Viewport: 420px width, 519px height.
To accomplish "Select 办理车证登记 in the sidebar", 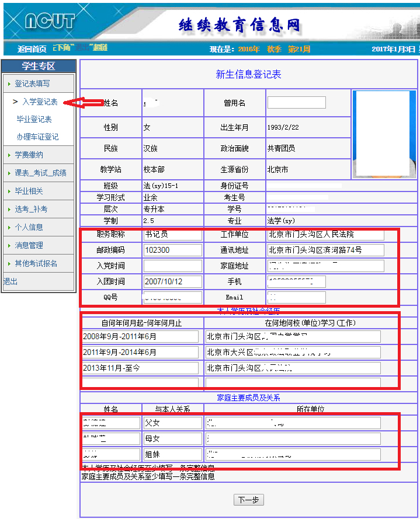I will click(x=37, y=137).
